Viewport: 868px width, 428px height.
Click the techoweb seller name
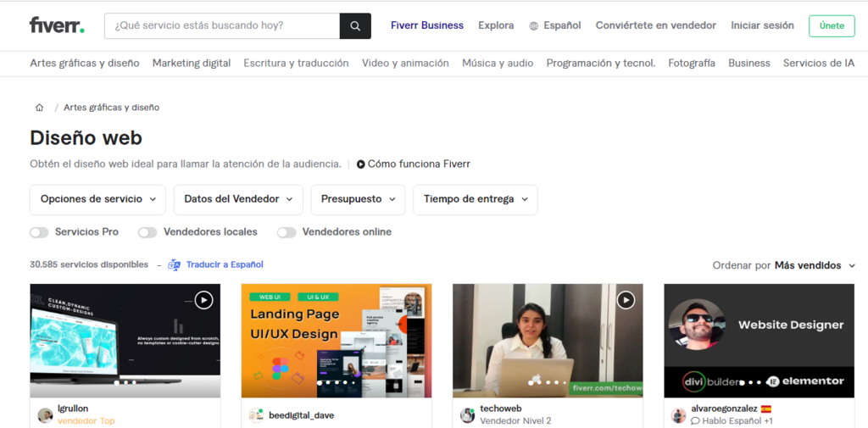coord(500,409)
